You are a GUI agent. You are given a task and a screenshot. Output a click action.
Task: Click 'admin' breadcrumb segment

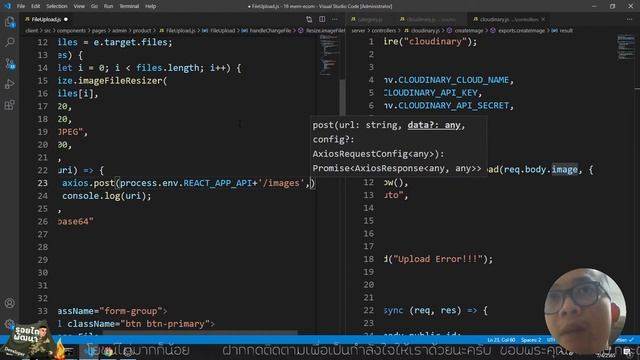119,31
